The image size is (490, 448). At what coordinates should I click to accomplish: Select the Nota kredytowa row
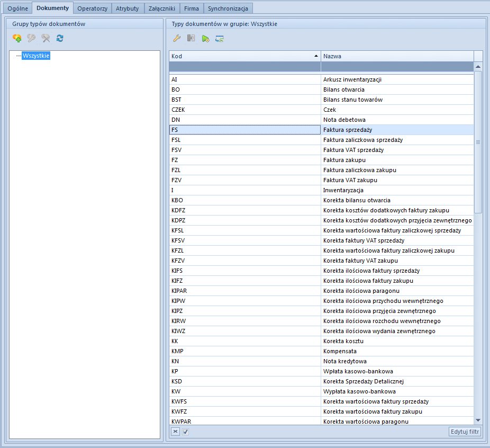[321, 361]
